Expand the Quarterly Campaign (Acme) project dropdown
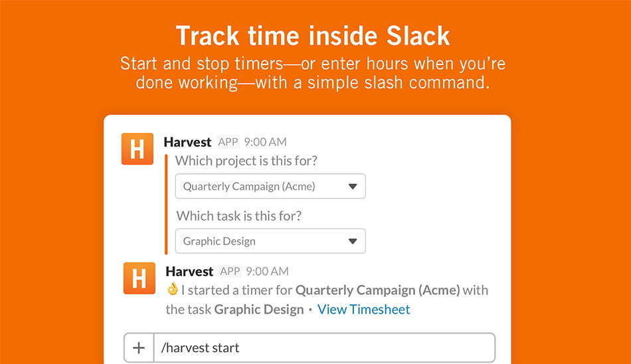 coord(270,186)
